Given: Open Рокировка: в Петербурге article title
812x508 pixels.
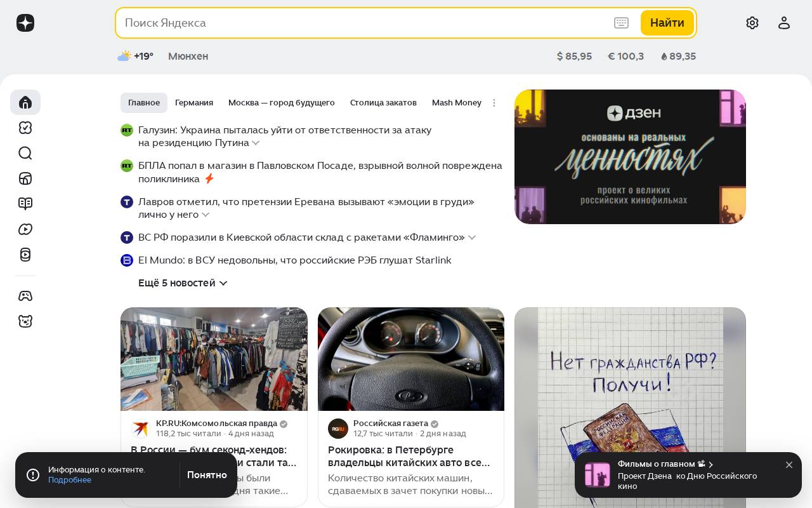Looking at the screenshot, I should (409, 457).
